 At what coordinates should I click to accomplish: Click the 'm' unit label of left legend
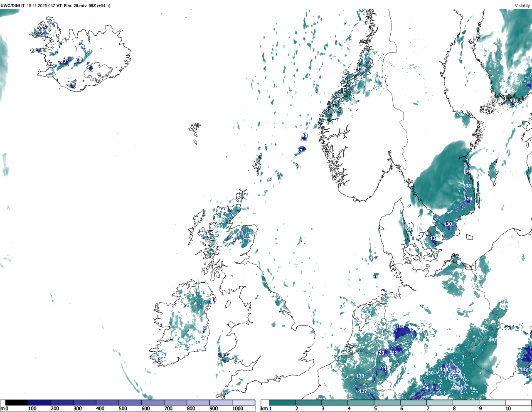click(x=2, y=409)
